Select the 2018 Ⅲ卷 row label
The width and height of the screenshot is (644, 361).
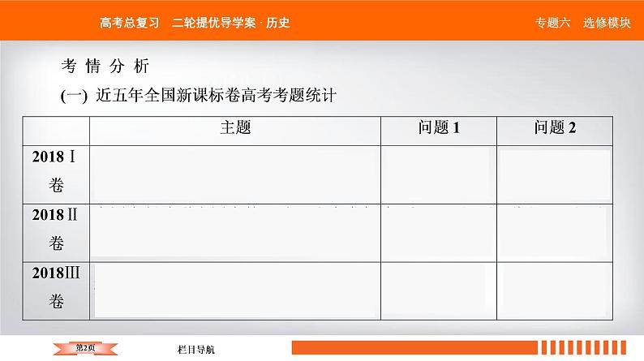(56, 288)
